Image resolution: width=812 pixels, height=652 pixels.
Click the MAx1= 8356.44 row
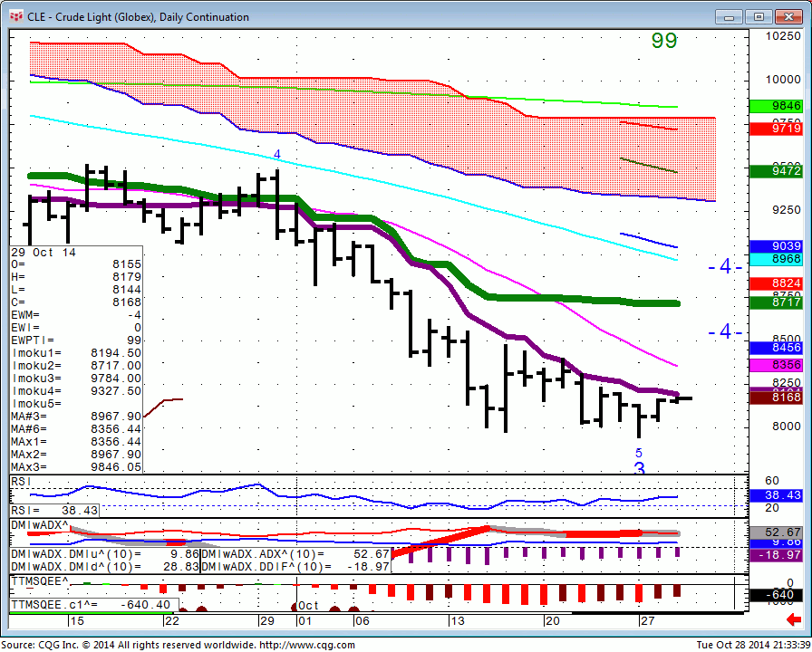(x=76, y=442)
